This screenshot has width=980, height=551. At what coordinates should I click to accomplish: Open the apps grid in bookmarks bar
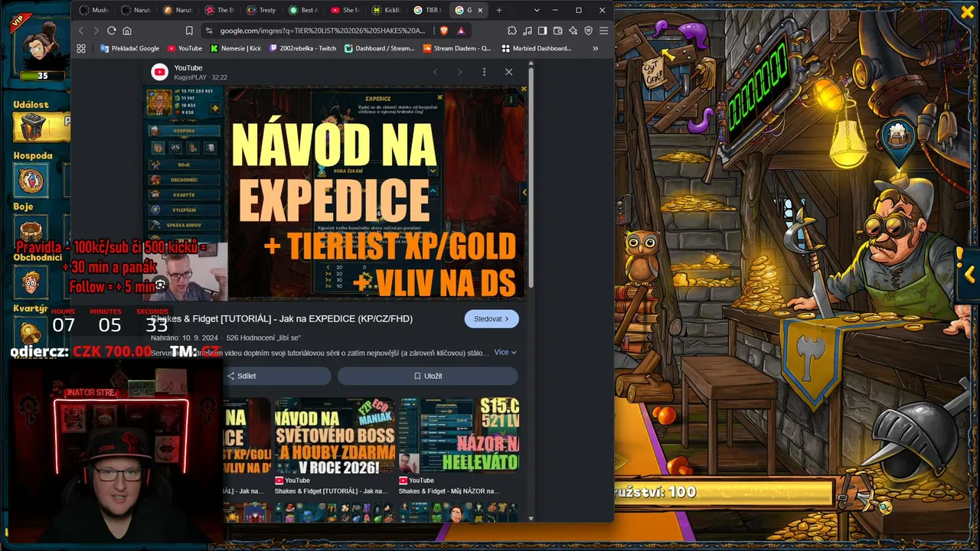pos(81,48)
